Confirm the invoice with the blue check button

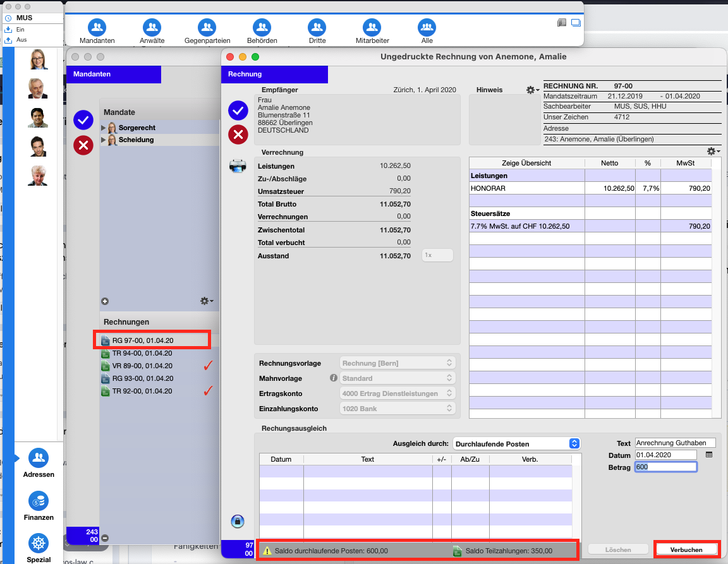coord(238,111)
